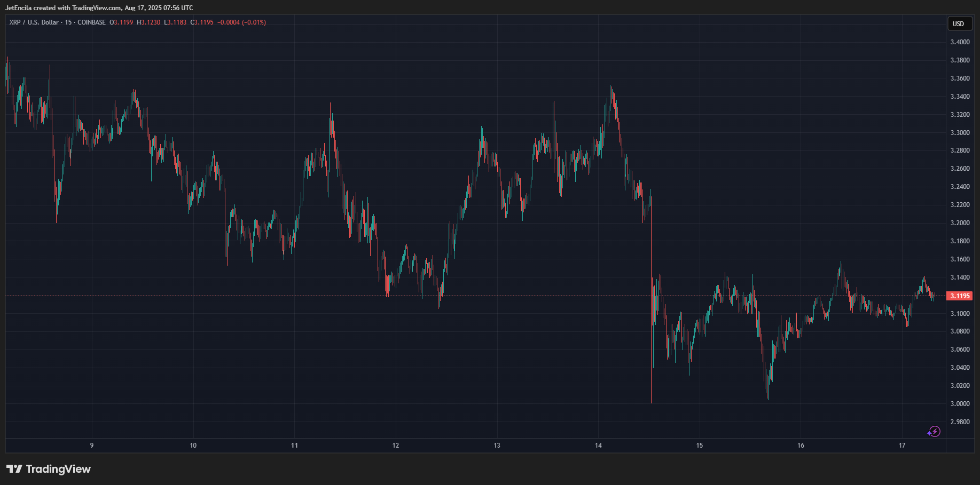The width and height of the screenshot is (980, 485).
Task: Click the 3.0800 price axis label
Action: (960, 331)
